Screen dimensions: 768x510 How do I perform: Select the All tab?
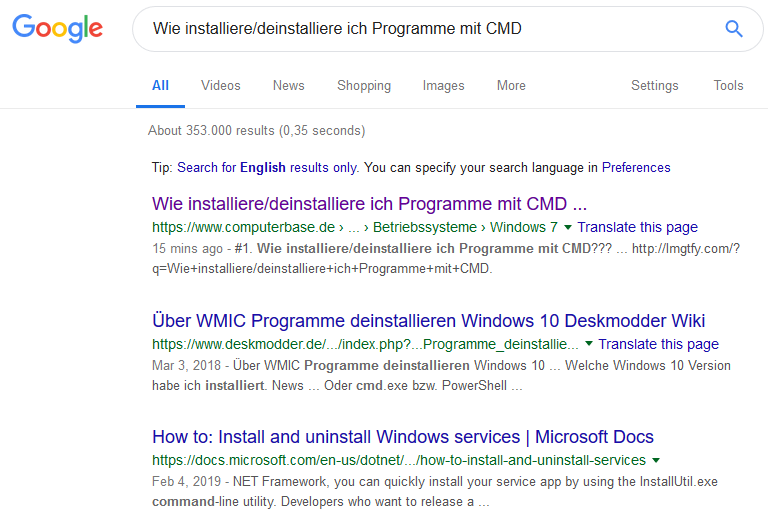click(160, 86)
